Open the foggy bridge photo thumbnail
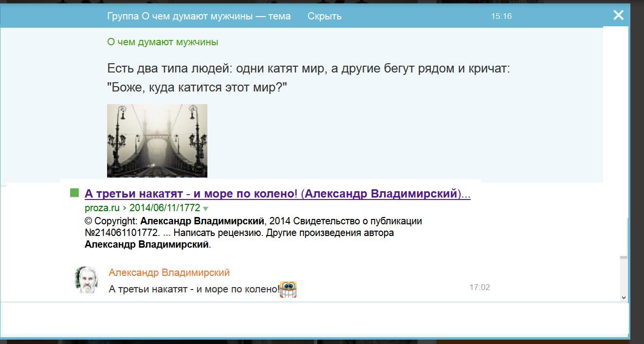The width and height of the screenshot is (644, 344). point(157,141)
